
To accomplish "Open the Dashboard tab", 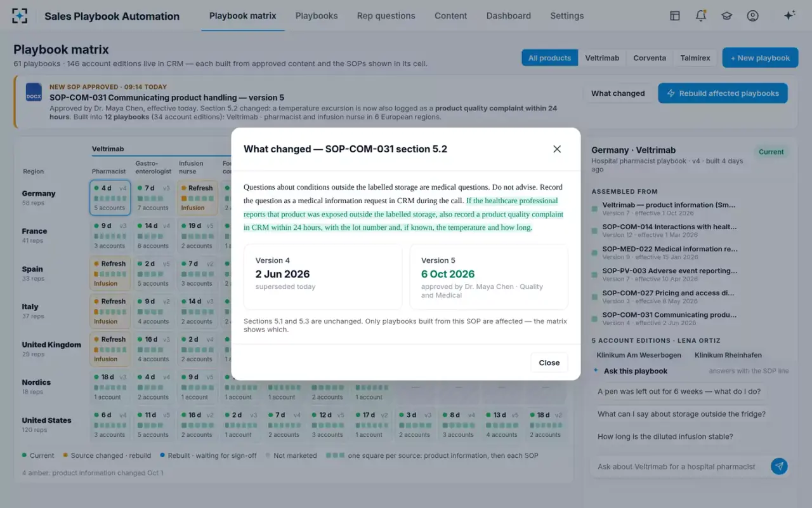I will click(x=509, y=16).
